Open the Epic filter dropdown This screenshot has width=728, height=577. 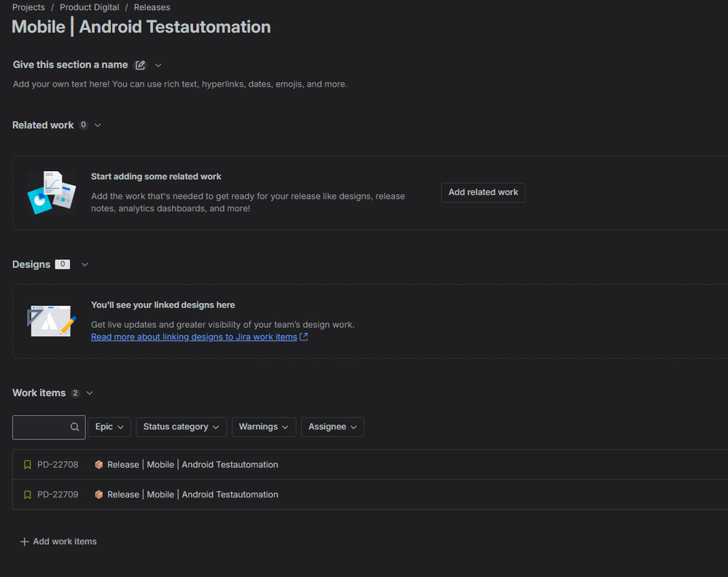coord(109,427)
